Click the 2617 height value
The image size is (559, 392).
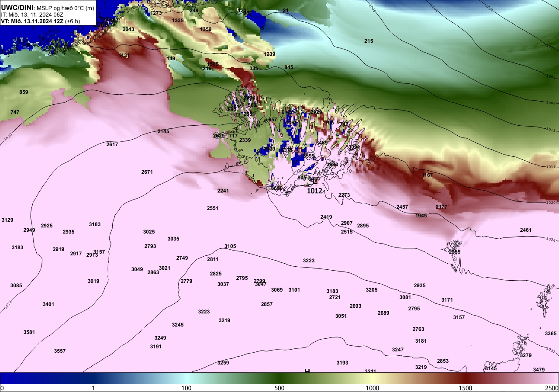[112, 144]
